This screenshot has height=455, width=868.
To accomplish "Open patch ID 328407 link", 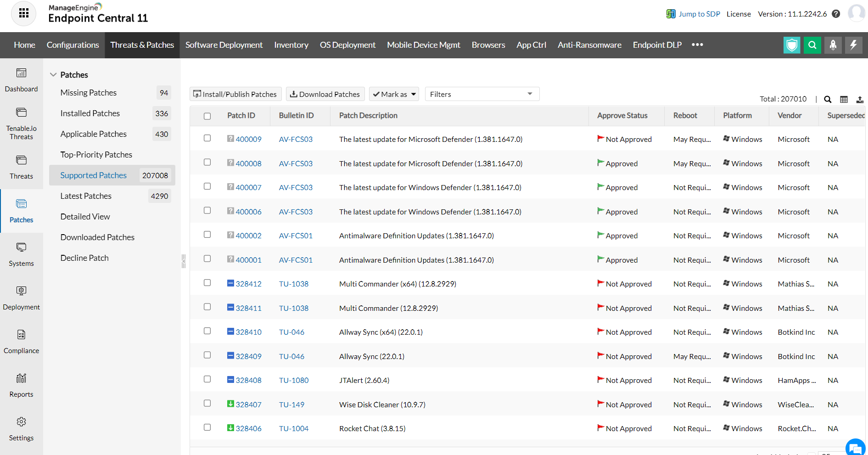I will pyautogui.click(x=248, y=404).
